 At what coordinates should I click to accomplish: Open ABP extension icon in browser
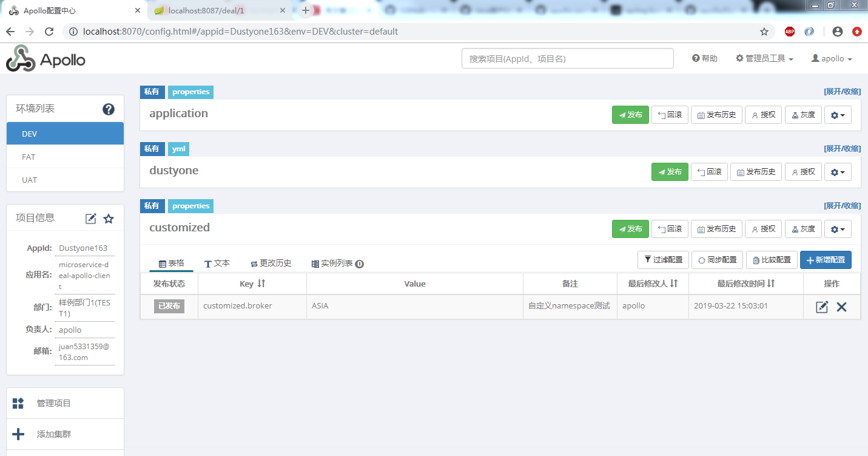(790, 32)
